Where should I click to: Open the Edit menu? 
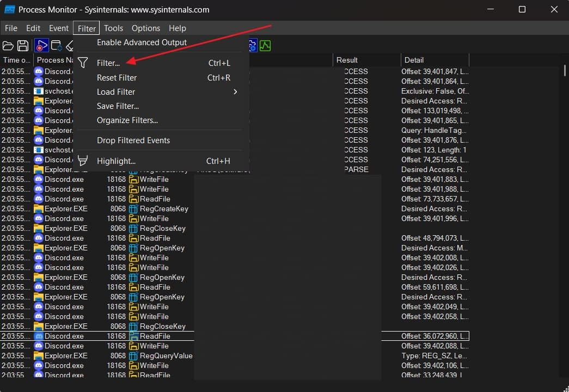(33, 28)
